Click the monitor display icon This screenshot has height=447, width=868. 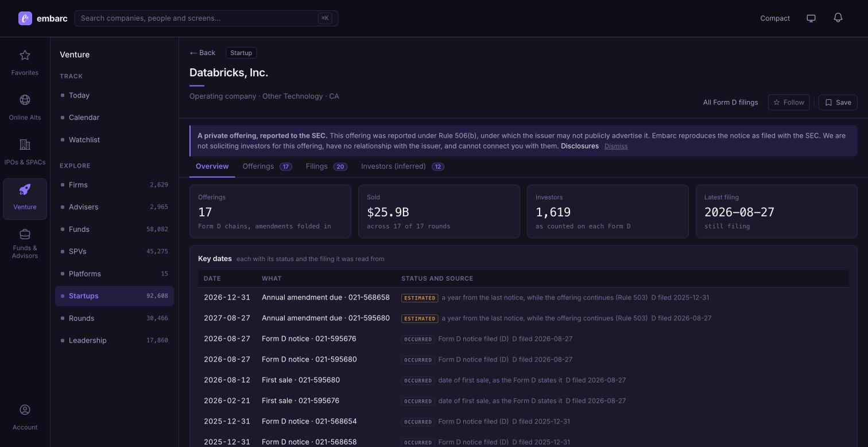pyautogui.click(x=811, y=18)
